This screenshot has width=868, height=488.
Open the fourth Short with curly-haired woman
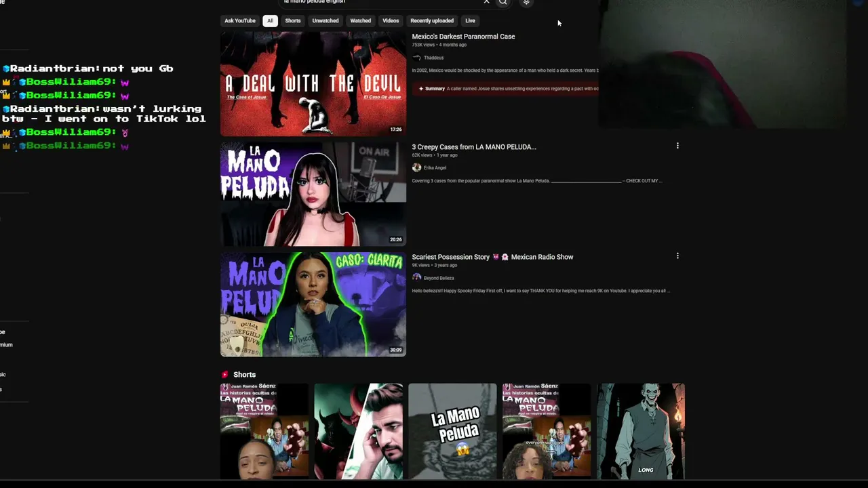(x=547, y=431)
